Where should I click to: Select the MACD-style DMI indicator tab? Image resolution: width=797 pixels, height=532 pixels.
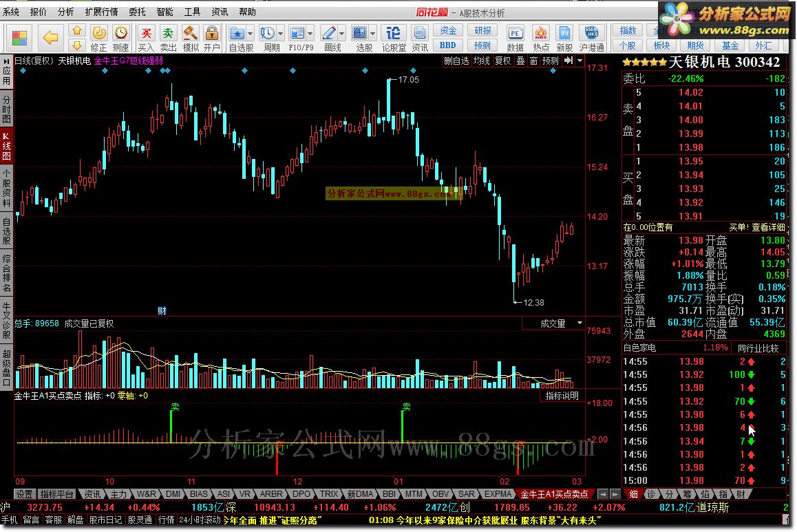(173, 494)
